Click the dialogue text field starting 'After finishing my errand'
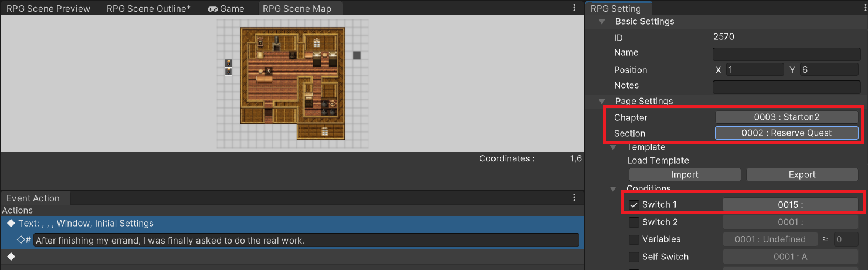 click(x=306, y=240)
